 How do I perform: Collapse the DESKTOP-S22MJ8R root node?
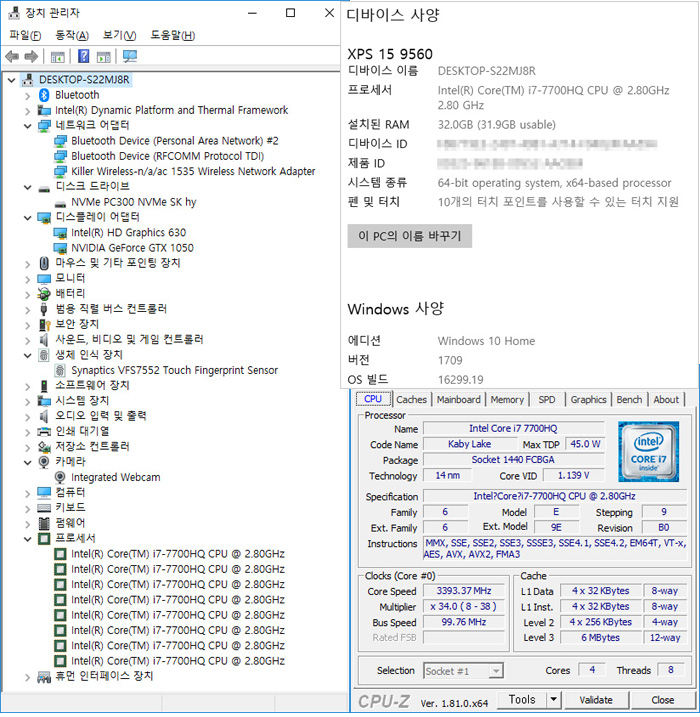tap(12, 80)
